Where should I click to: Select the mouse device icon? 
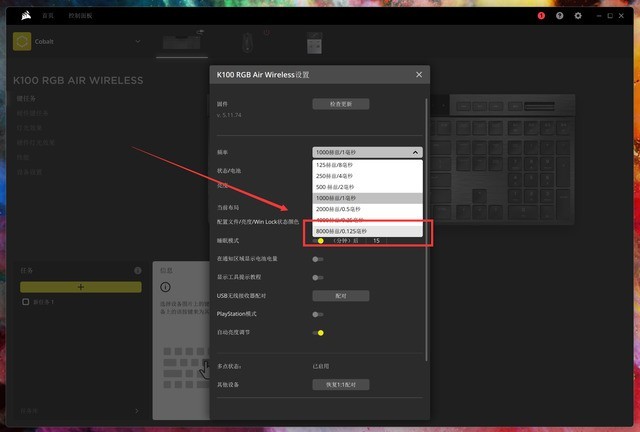pyautogui.click(x=247, y=42)
